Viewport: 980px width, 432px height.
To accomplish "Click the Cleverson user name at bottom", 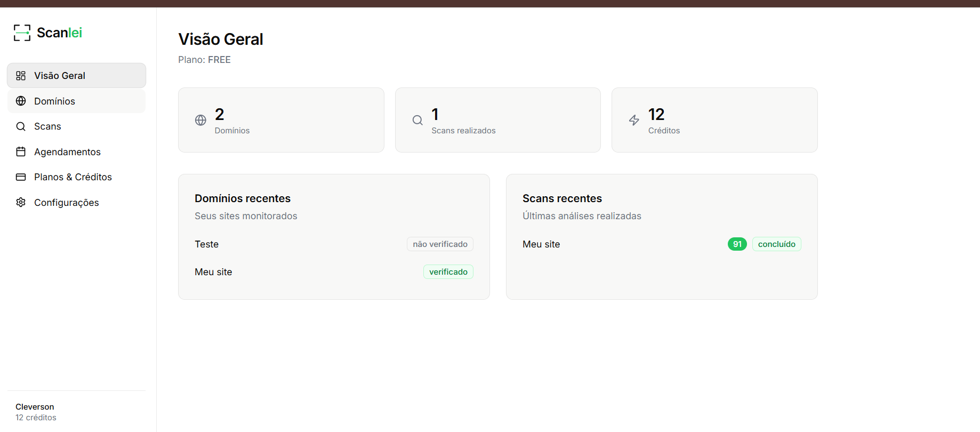I will click(35, 406).
